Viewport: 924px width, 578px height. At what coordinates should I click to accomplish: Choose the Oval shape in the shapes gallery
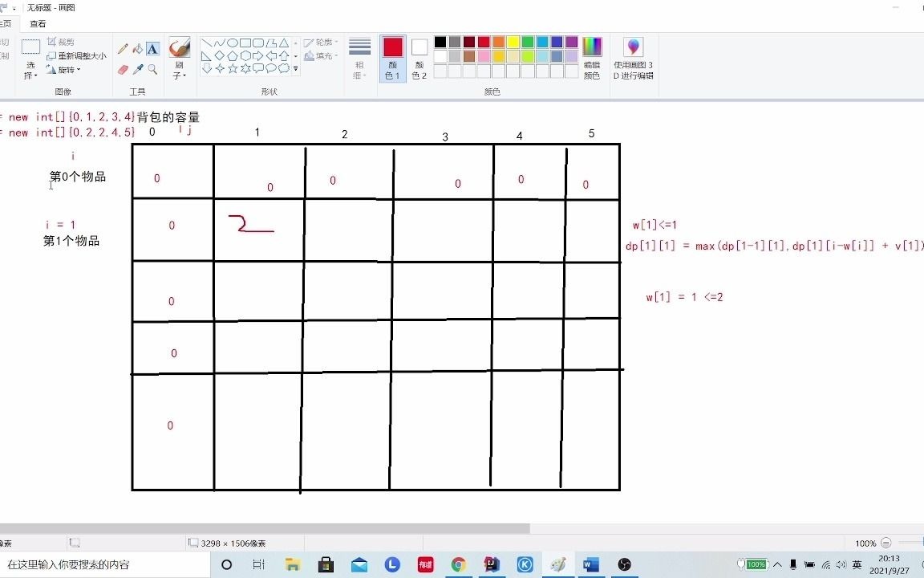[232, 43]
